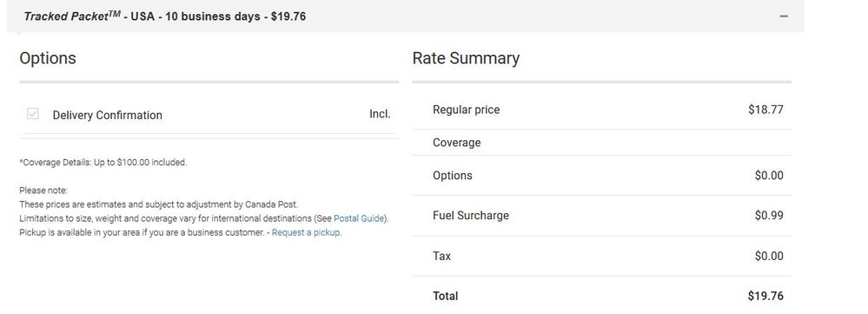Click the Incl. value for Delivery Confirmation

click(x=380, y=114)
